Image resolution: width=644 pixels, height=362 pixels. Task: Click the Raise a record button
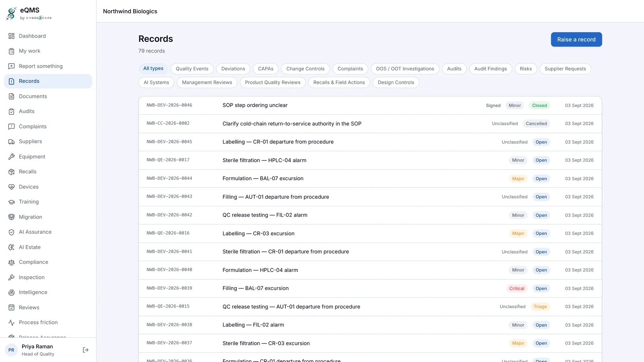[576, 39]
